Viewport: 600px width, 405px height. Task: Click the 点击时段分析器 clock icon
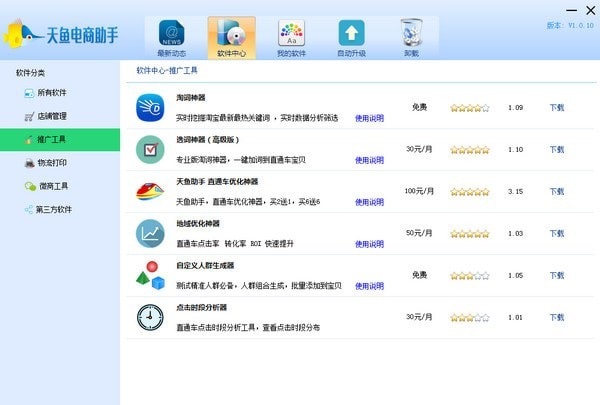click(x=150, y=317)
